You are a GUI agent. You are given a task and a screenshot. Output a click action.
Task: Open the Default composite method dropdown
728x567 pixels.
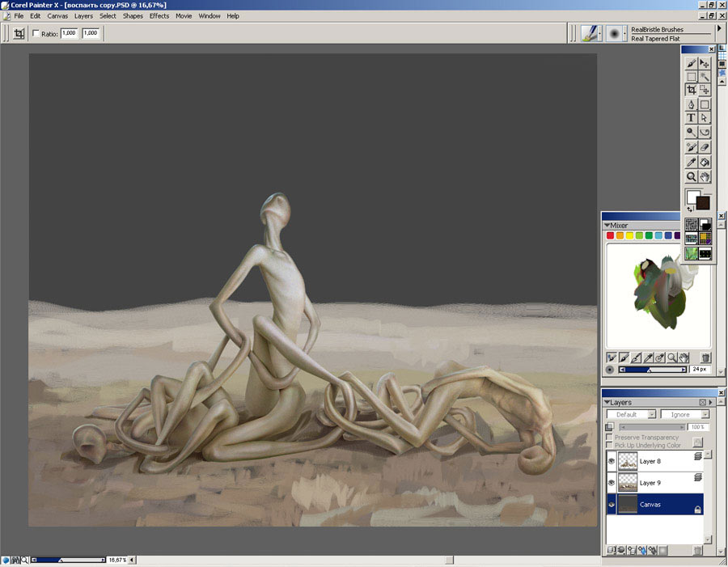click(x=631, y=414)
